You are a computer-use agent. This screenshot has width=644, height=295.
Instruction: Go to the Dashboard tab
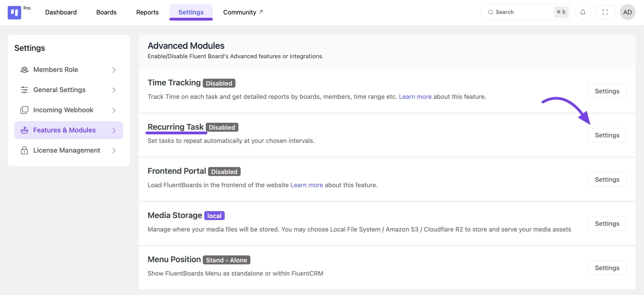pyautogui.click(x=61, y=12)
